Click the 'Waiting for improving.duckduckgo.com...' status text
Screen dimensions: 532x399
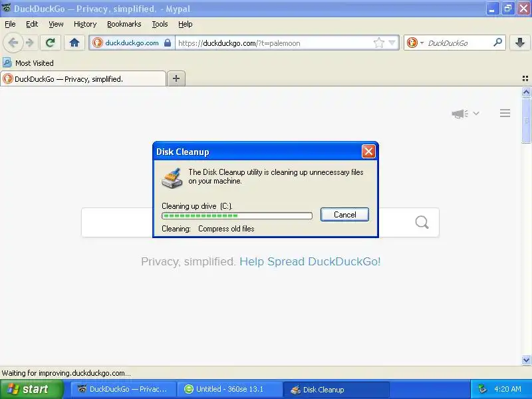(66, 373)
